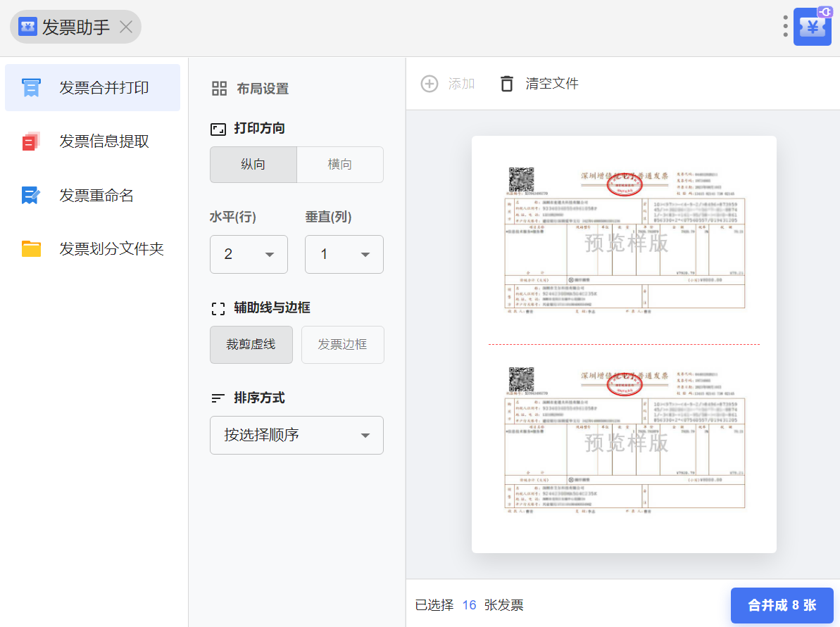Go to 发票划分文件夹 section
Image resolution: width=840 pixels, height=627 pixels.
click(111, 248)
